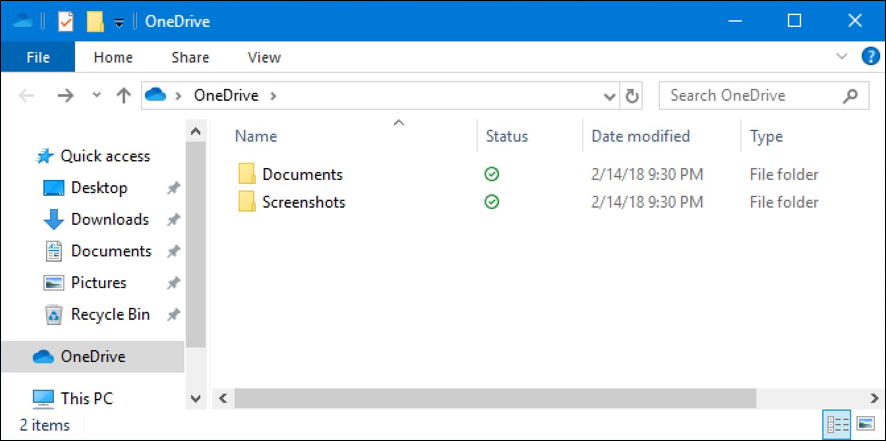Viewport: 886px width, 441px height.
Task: Open the recent locations dropdown arrow
Action: point(96,96)
